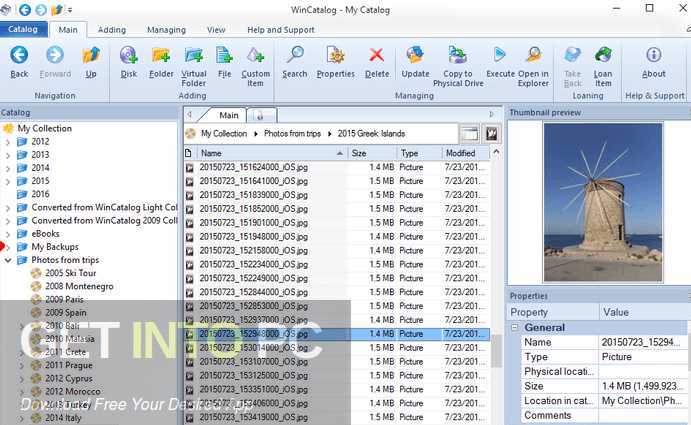Open the search tab next to Main

coord(261,116)
